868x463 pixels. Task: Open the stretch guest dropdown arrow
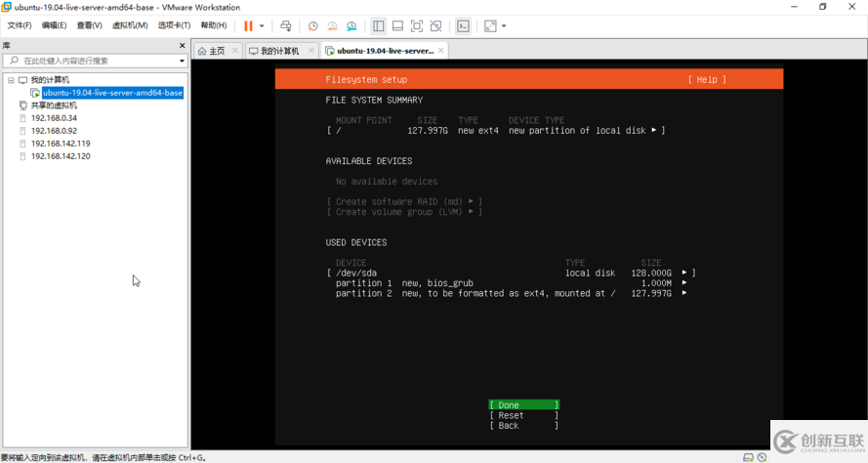(x=504, y=26)
